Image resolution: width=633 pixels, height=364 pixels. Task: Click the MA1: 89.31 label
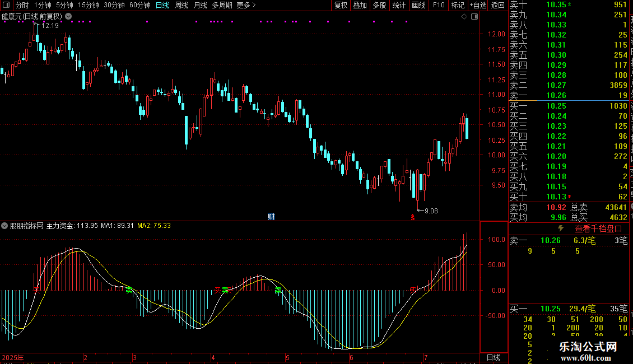(x=117, y=226)
